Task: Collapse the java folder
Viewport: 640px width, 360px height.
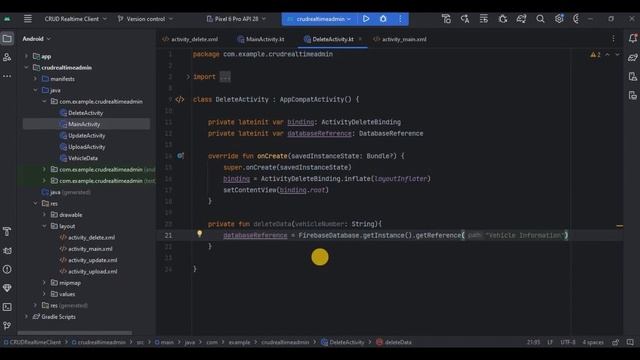Action: (x=36, y=90)
